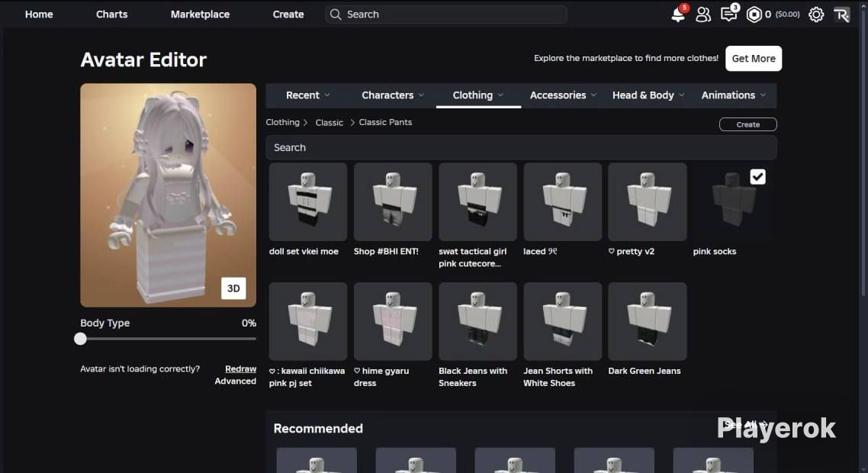Click the Get More button

pos(754,58)
